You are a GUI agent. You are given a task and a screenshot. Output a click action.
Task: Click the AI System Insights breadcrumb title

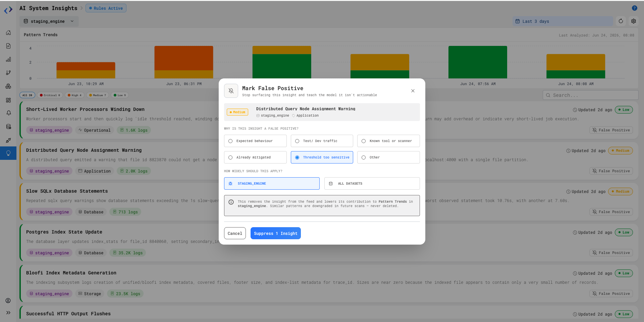point(48,8)
